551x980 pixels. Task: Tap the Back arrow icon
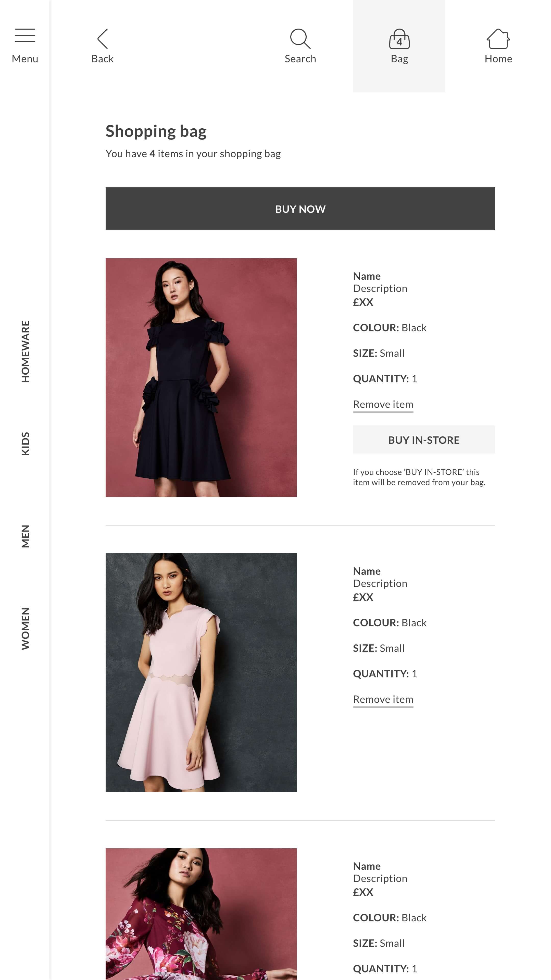click(x=102, y=39)
